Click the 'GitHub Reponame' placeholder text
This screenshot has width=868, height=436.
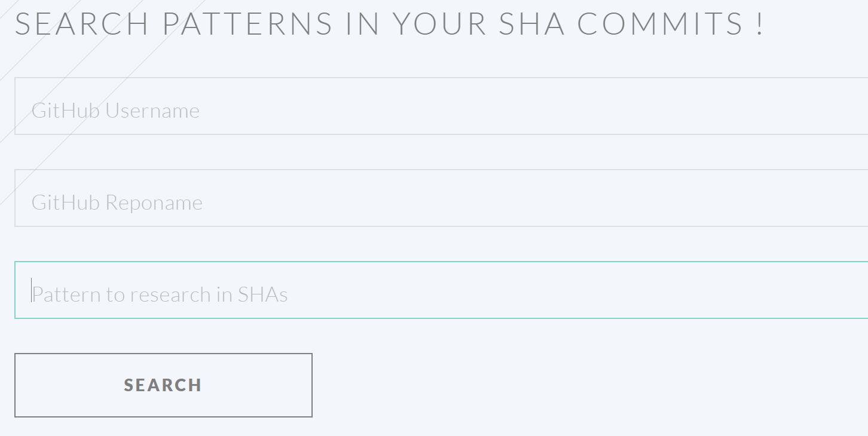coord(117,202)
